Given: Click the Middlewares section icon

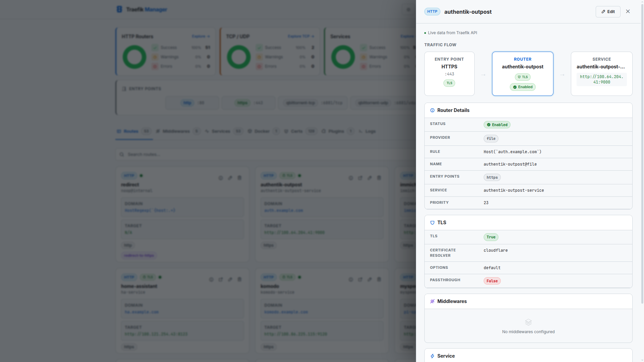Looking at the screenshot, I should click(432, 301).
